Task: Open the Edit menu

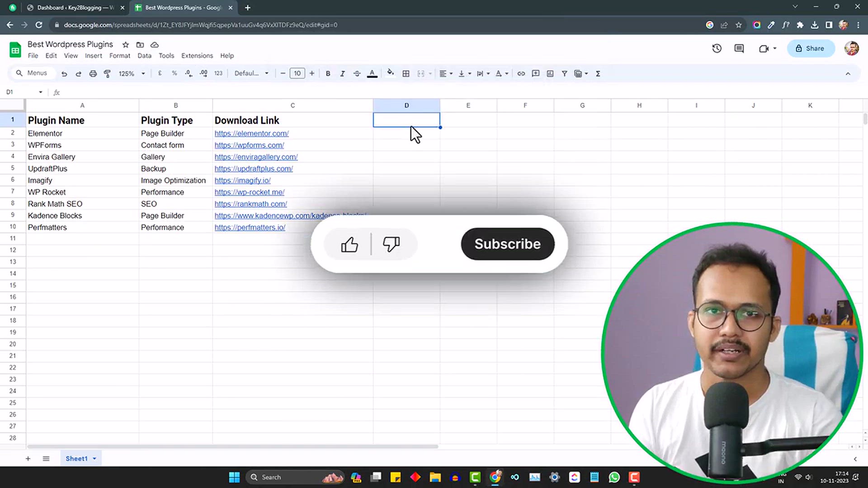Action: 51,56
